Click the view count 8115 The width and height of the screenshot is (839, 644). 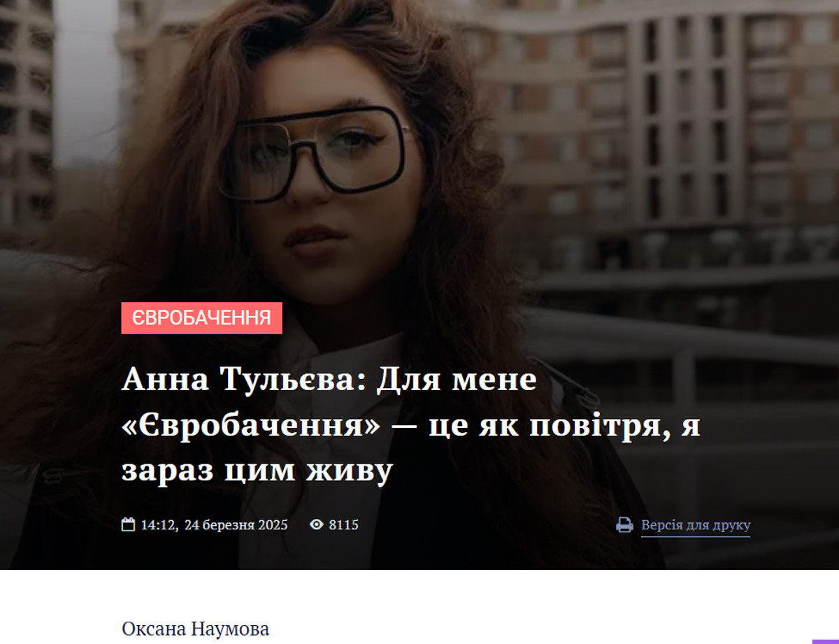click(x=343, y=525)
